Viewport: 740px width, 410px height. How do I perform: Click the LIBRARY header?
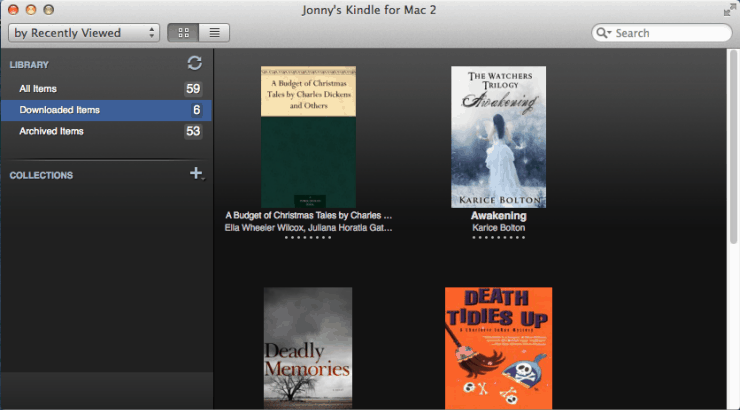point(29,65)
